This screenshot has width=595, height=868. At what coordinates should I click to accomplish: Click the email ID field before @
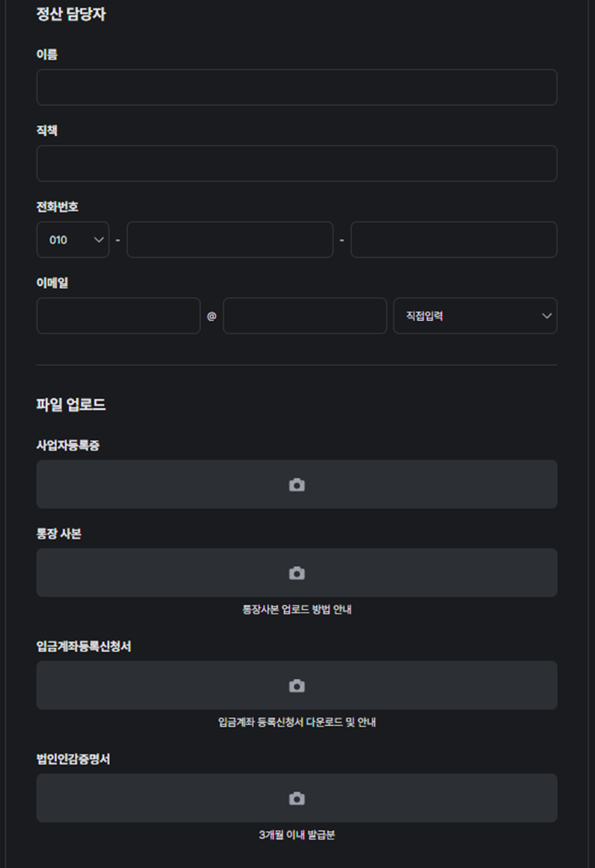pos(118,316)
